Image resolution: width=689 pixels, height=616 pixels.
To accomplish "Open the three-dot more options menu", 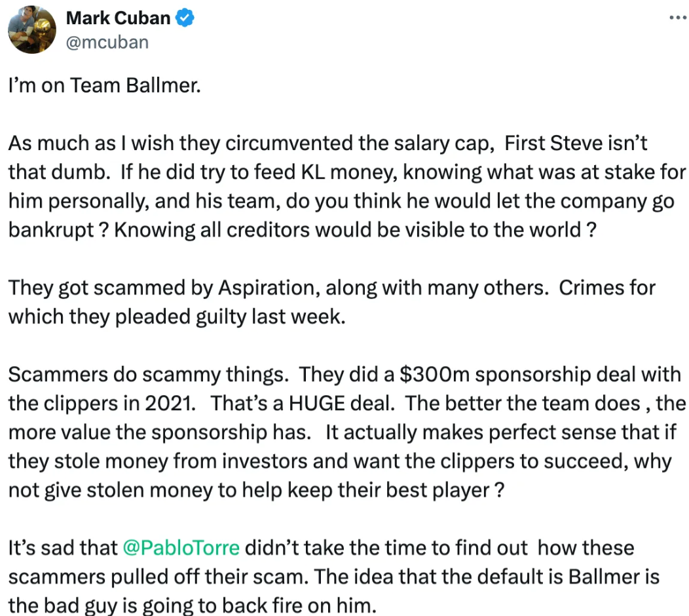I will tap(677, 17).
